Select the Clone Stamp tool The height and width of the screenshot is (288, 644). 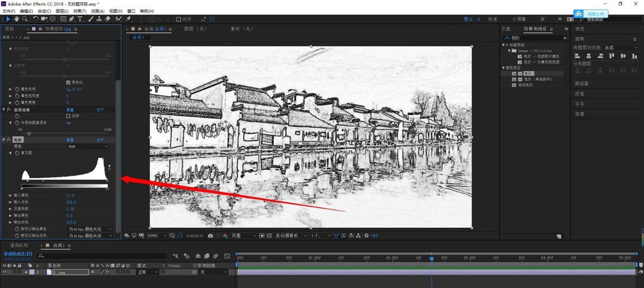(99, 19)
